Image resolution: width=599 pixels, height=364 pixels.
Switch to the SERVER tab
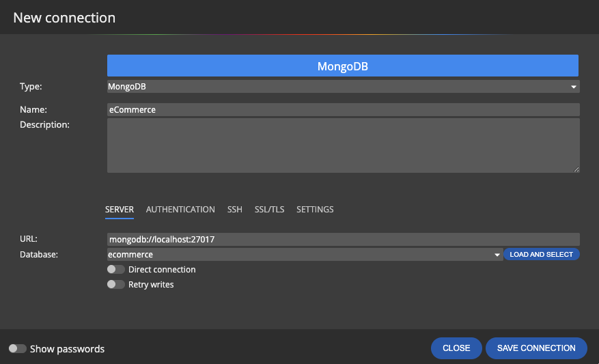coord(120,209)
